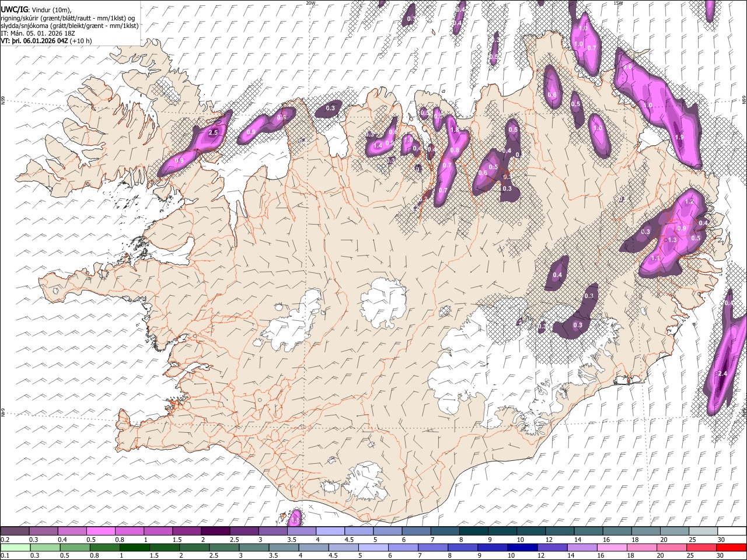The image size is (747, 560).
Task: Select lower legend light green swatch at 0.1
Action: 15,547
